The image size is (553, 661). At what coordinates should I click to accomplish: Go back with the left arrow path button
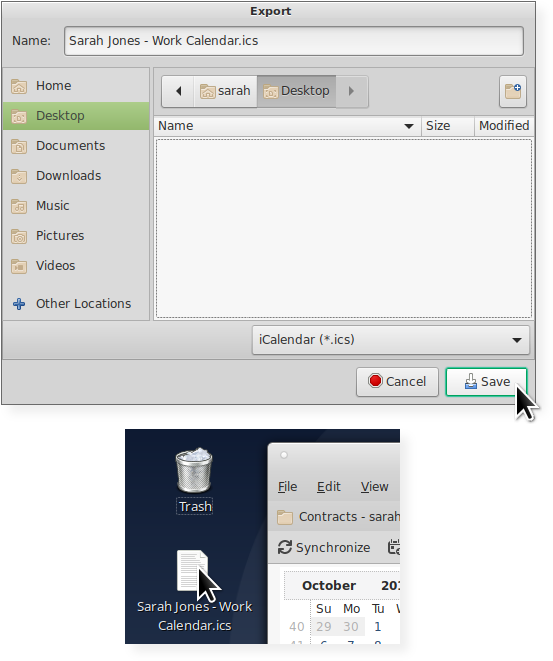178,91
